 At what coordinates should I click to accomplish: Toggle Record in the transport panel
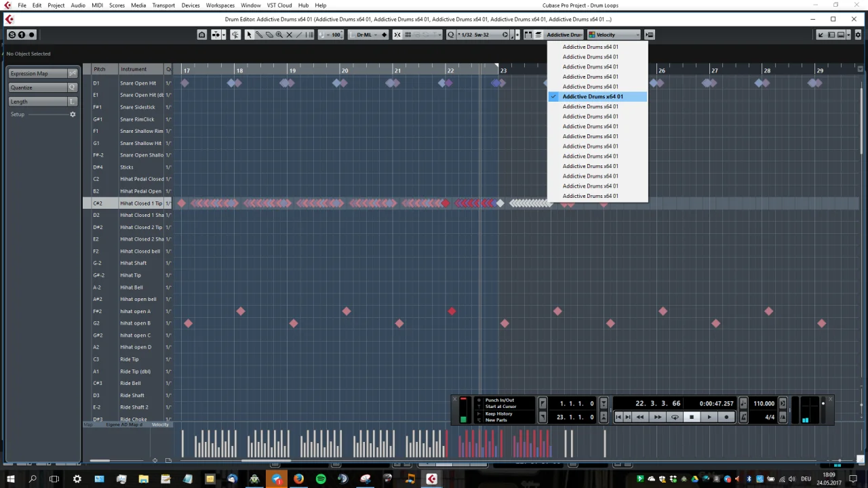[726, 417]
